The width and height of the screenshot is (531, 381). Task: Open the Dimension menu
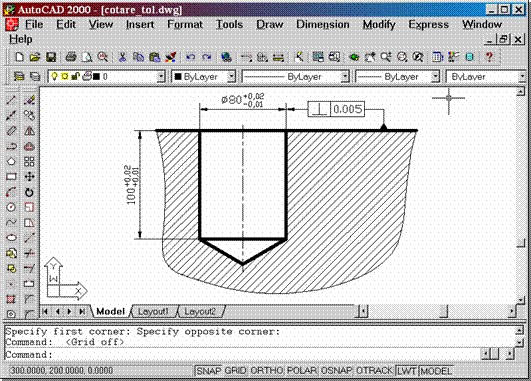click(x=323, y=24)
